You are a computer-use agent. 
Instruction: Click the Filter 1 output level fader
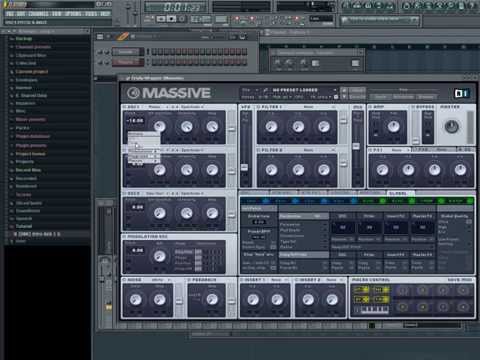point(343,121)
